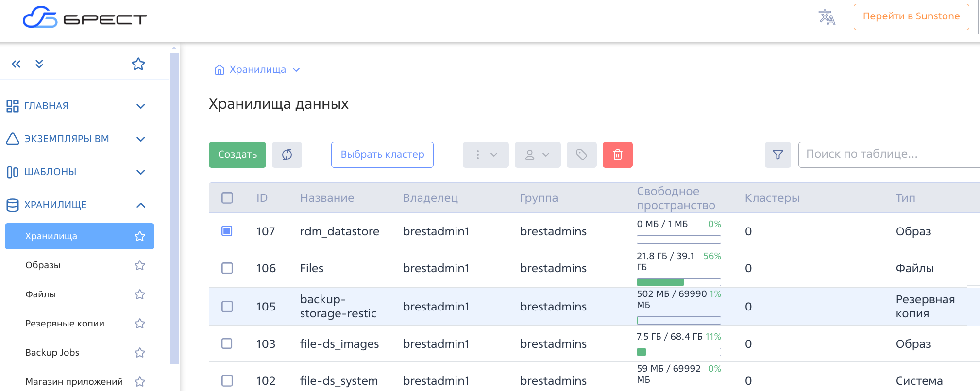Collapse sidebar with double left arrows

pos(16,64)
